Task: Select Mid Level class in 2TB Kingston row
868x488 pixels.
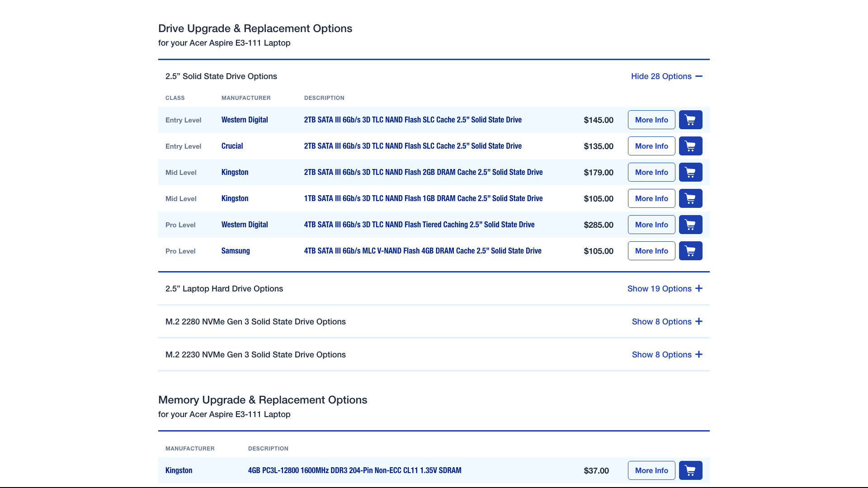Action: point(181,172)
